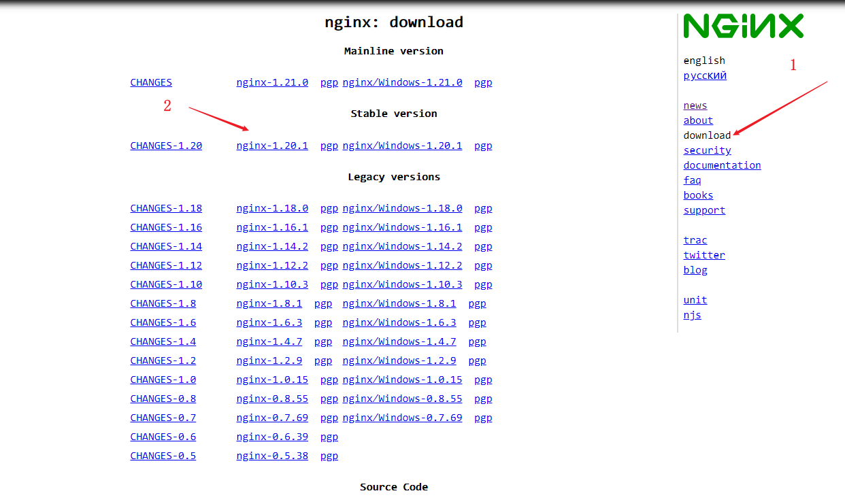The image size is (845, 504).
Task: Download nginx-1.21.0 mainline source
Action: tap(272, 82)
